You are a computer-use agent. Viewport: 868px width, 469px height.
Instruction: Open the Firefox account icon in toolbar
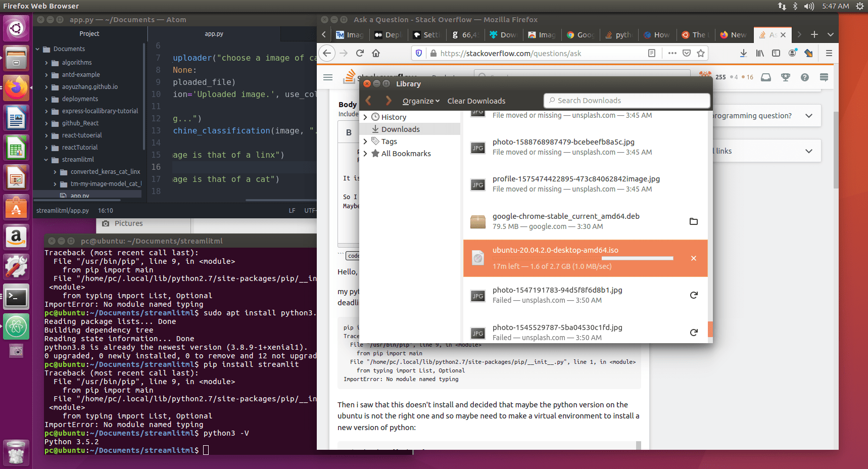click(x=792, y=53)
